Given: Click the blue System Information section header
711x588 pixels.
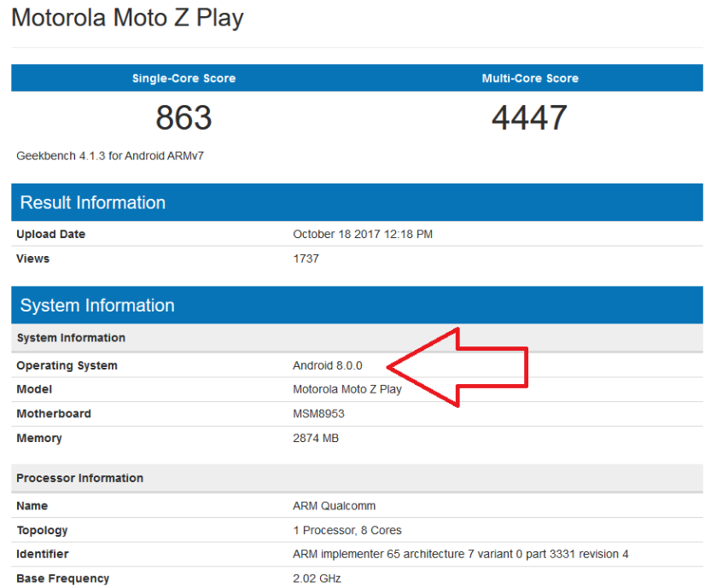Looking at the screenshot, I should 358,306.
